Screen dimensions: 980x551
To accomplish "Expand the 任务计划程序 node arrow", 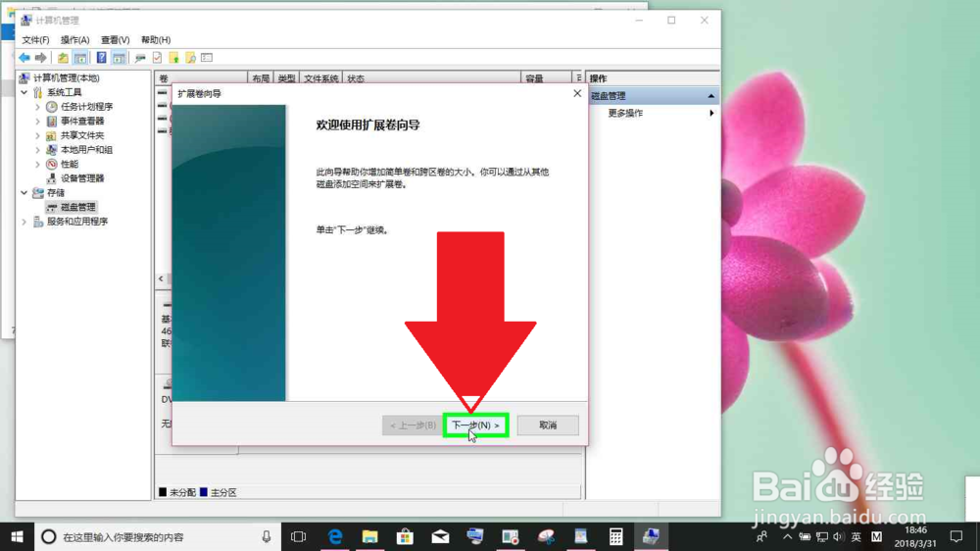I will point(37,107).
